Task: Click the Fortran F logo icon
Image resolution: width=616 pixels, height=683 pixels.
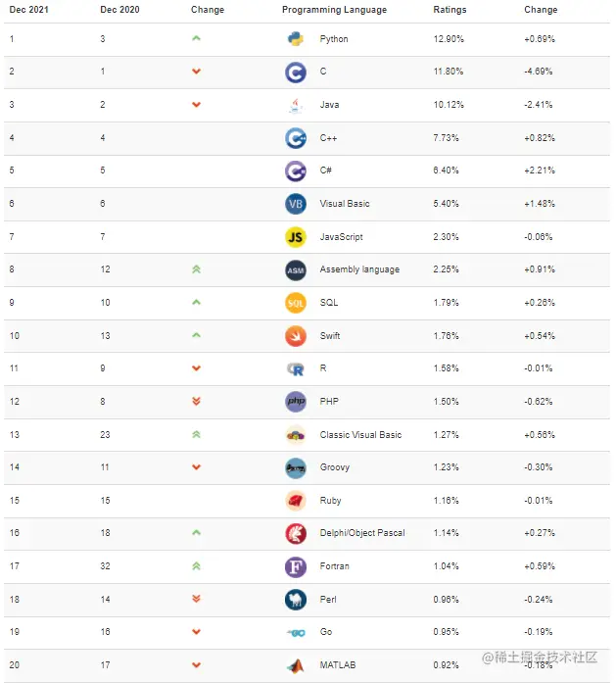Action: pyautogui.click(x=296, y=567)
